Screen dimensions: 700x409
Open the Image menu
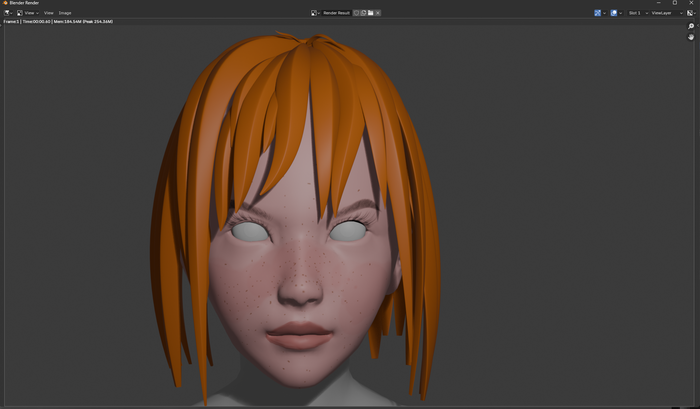point(65,13)
